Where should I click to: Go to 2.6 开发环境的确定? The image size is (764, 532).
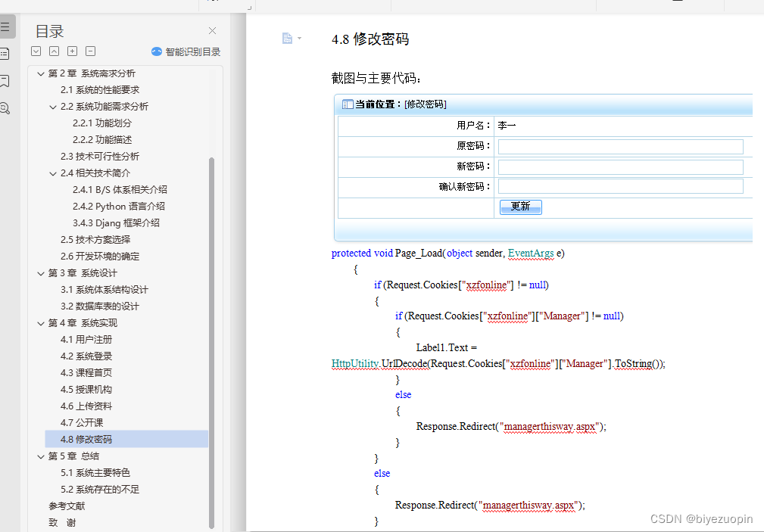pos(100,257)
